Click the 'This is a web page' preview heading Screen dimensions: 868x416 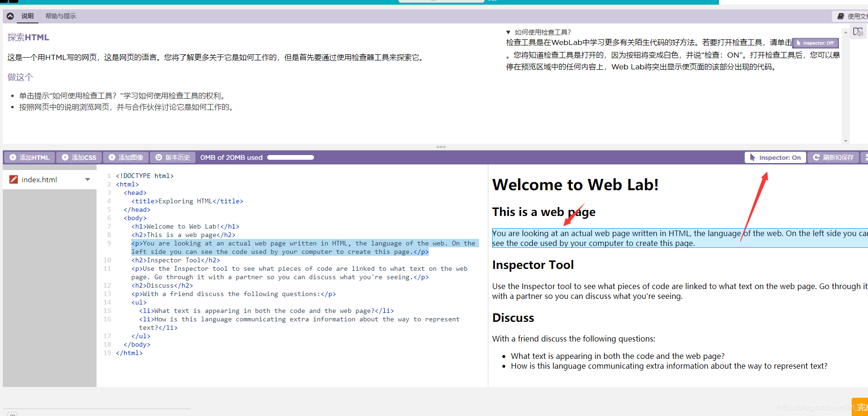click(544, 212)
